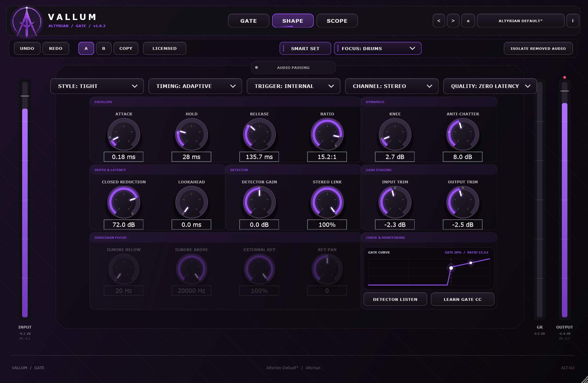Go to previous preset arrow
Viewport: 588px width, 383px height.
coord(439,21)
